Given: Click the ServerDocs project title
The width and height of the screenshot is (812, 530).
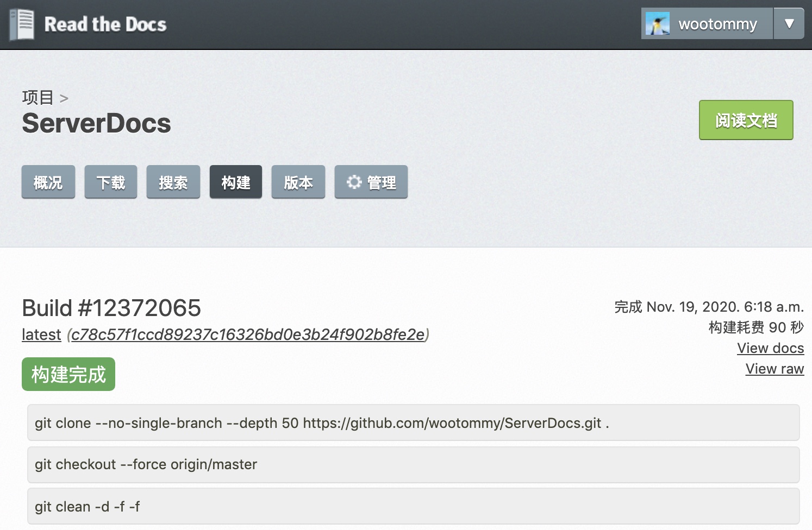Looking at the screenshot, I should coord(96,123).
